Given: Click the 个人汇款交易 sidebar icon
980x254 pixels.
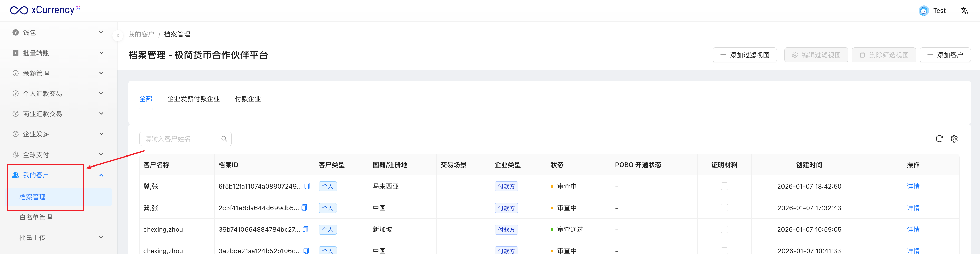Looking at the screenshot, I should [x=16, y=93].
